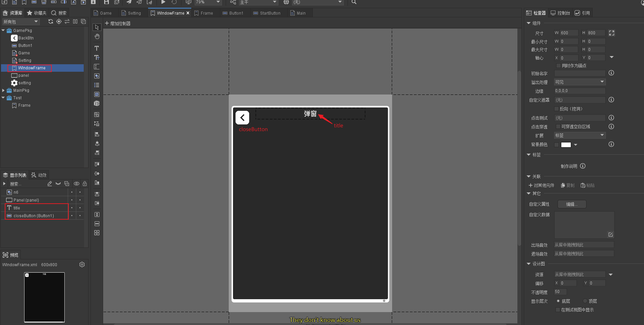The height and width of the screenshot is (325, 644).
Task: Select the List tool
Action: click(97, 85)
